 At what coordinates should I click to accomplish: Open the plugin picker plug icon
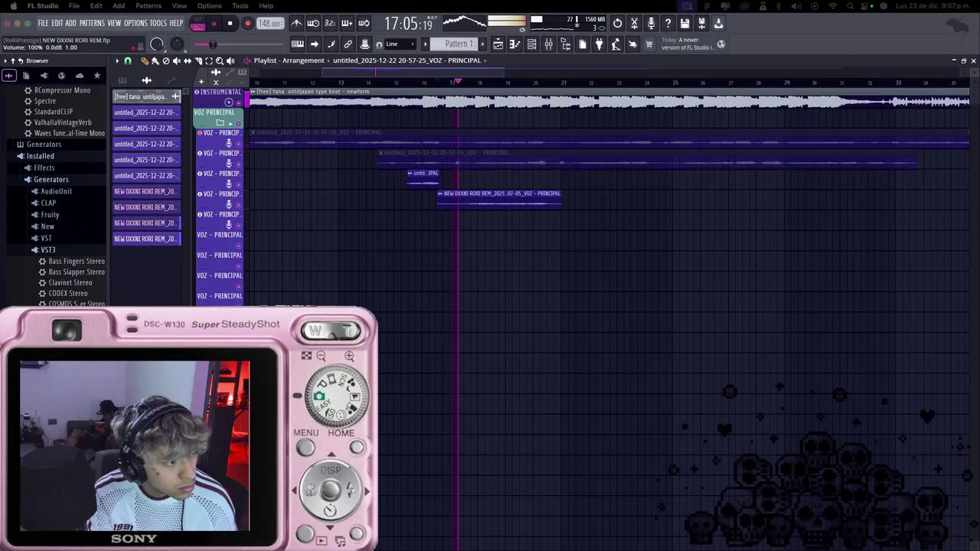point(599,44)
